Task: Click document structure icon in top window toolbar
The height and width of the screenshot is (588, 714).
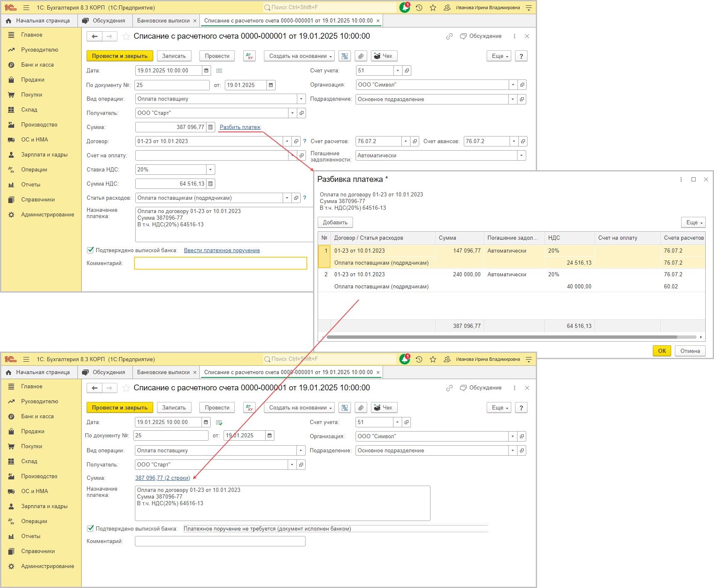Action: tap(344, 56)
